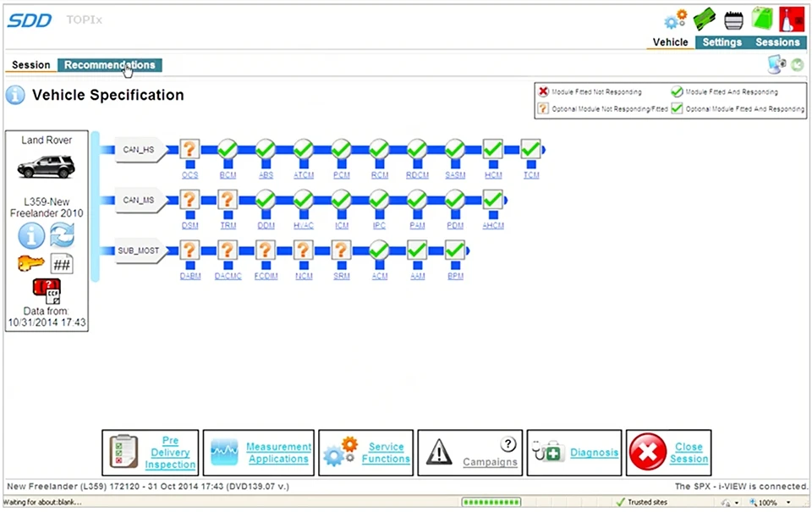Click the DSM module question mark icon

(x=190, y=200)
